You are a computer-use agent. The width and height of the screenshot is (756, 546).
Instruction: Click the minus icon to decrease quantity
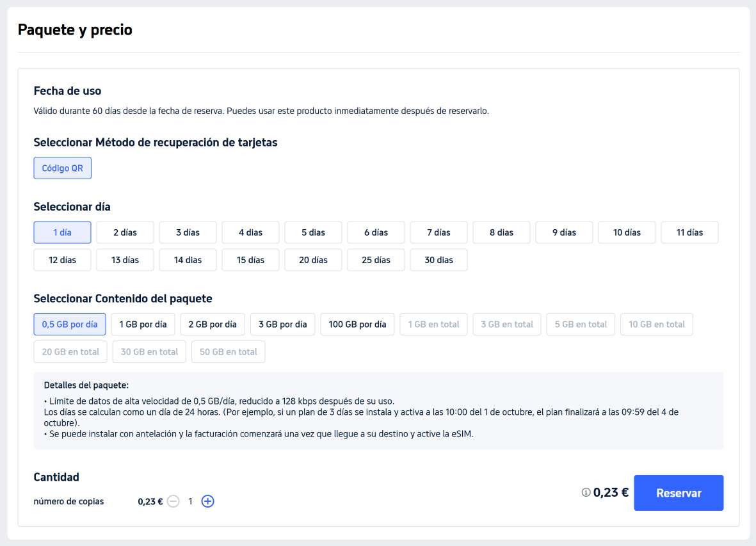[x=173, y=501]
